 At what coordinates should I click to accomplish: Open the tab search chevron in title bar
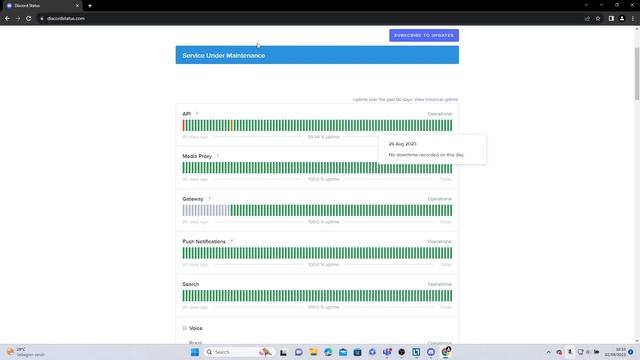(x=586, y=5)
